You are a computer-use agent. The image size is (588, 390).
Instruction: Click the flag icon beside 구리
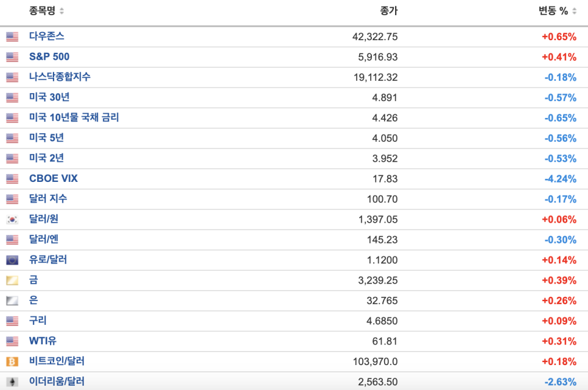click(12, 321)
